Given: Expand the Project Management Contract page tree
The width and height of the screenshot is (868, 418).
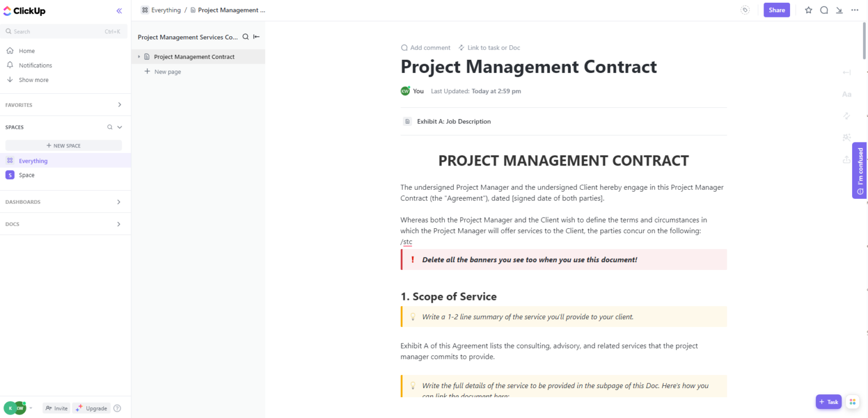Looking at the screenshot, I should point(138,56).
